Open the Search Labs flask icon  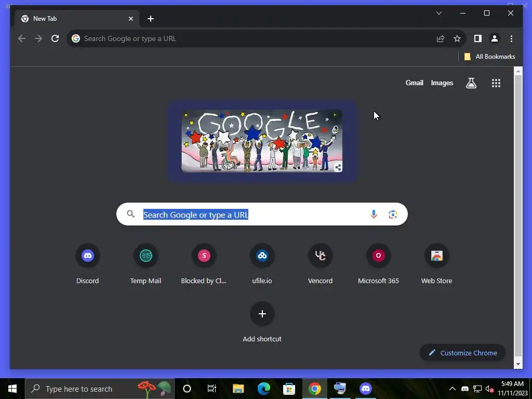click(x=471, y=83)
